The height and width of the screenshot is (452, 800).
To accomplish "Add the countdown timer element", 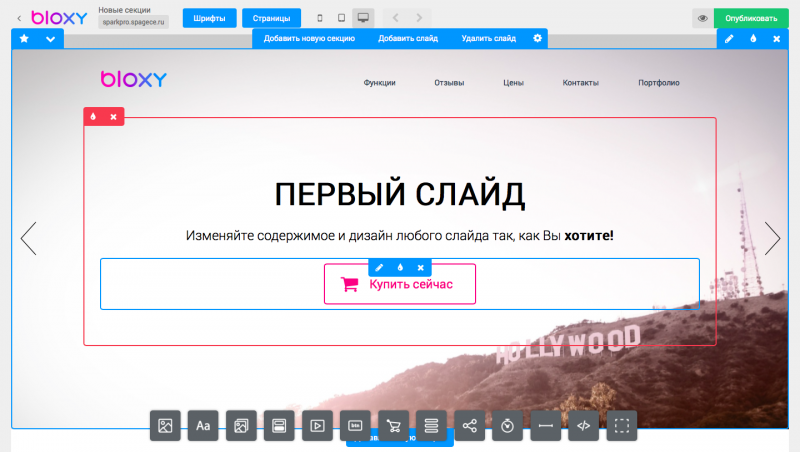I will [507, 425].
